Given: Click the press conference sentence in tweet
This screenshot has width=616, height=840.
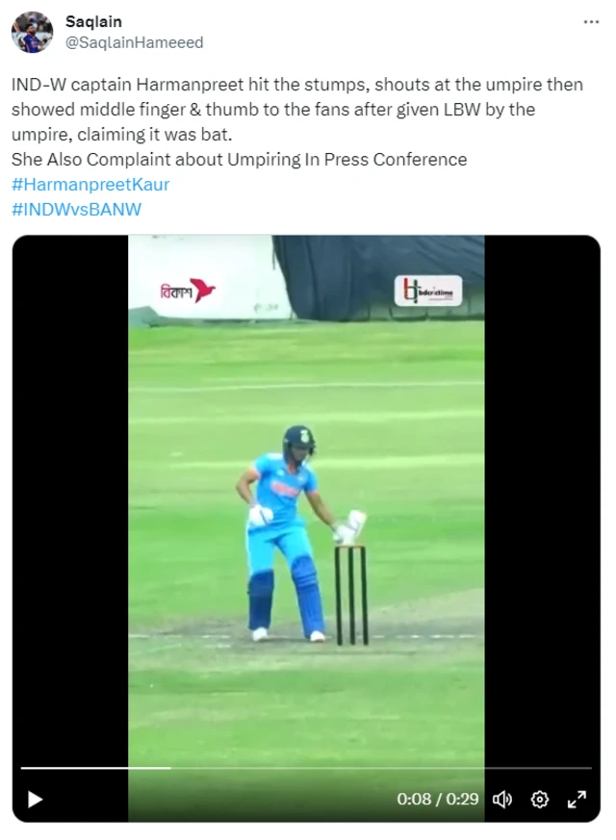Looking at the screenshot, I should tap(240, 159).
